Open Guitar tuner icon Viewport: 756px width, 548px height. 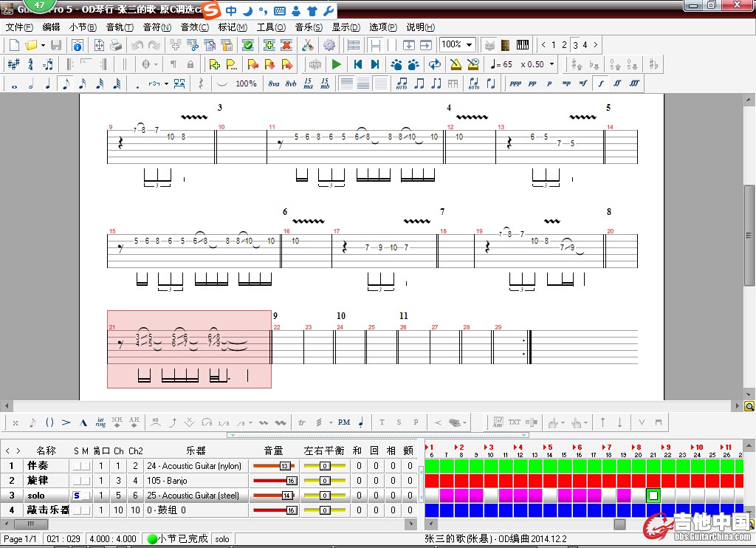pyautogui.click(x=308, y=45)
